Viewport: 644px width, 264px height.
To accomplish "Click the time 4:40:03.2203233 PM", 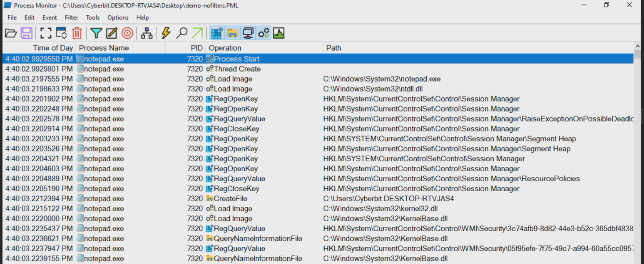I will pos(39,139).
